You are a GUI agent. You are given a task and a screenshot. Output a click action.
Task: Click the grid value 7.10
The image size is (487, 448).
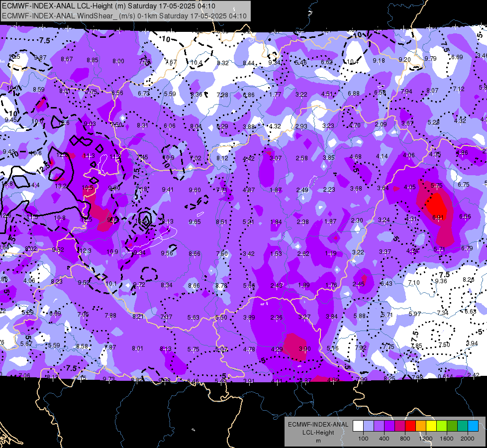coord(414,283)
